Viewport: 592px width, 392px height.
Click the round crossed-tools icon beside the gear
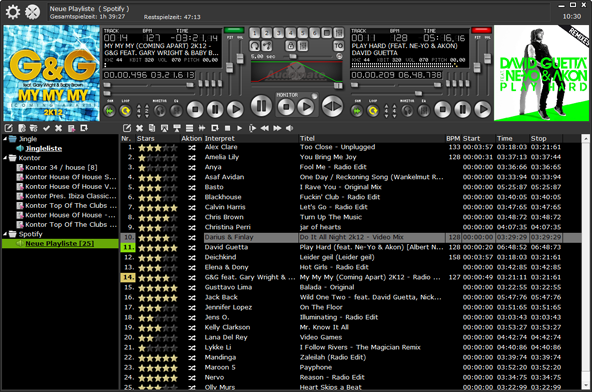pos(32,12)
